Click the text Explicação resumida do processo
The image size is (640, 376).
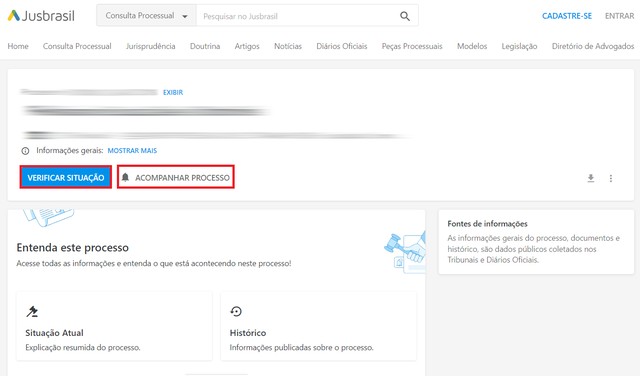click(83, 347)
